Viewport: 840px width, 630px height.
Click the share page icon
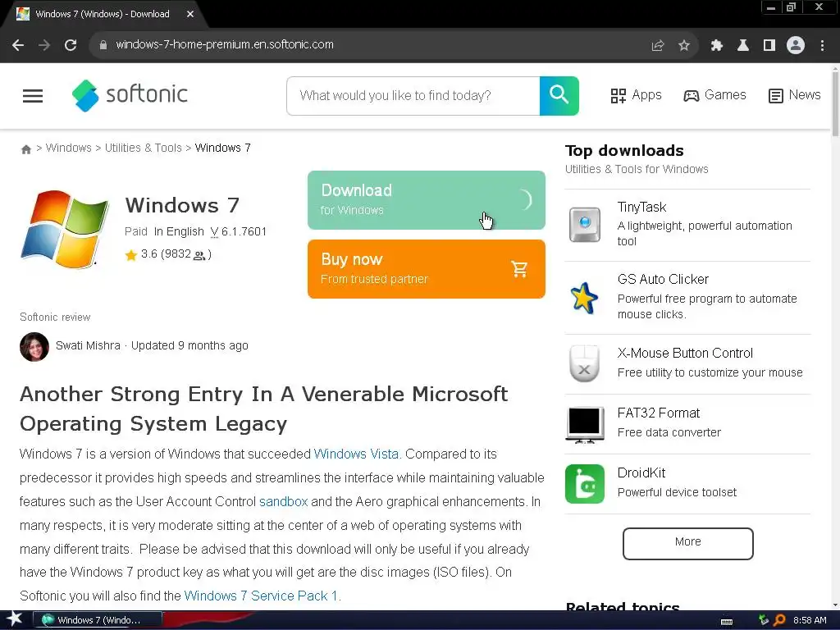tap(657, 46)
